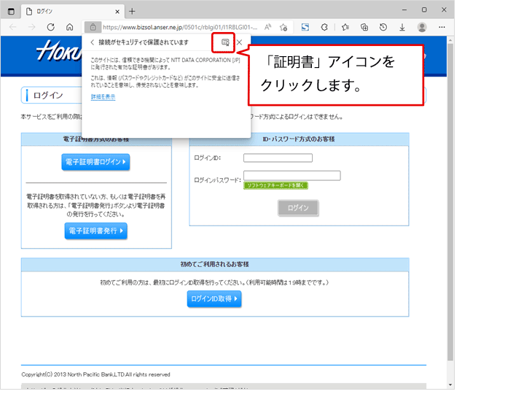The image size is (532, 394).
Task: Click the certificate icon in security popup
Action: point(226,42)
